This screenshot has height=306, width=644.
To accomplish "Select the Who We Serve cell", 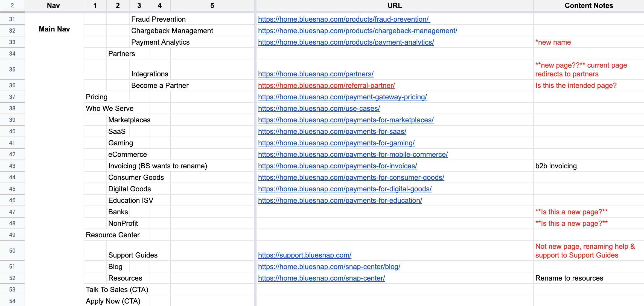I will [x=110, y=108].
